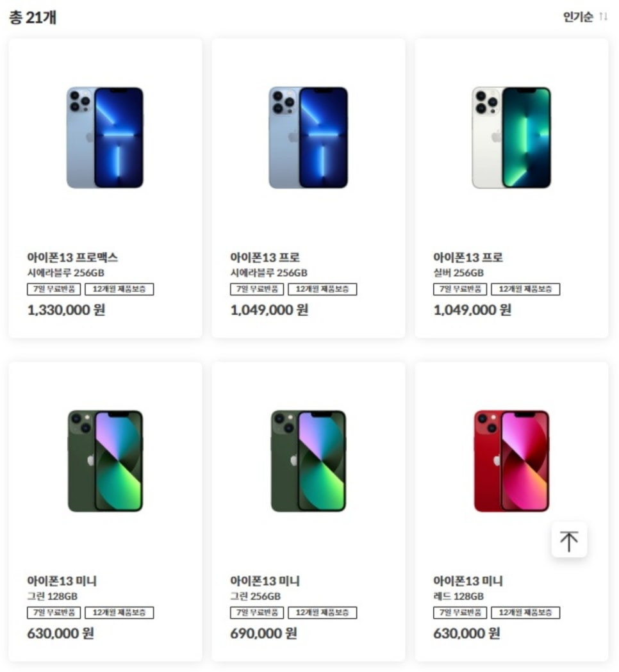This screenshot has width=619, height=672.
Task: Open the silver iPhone 13 Pro image
Action: [x=511, y=138]
